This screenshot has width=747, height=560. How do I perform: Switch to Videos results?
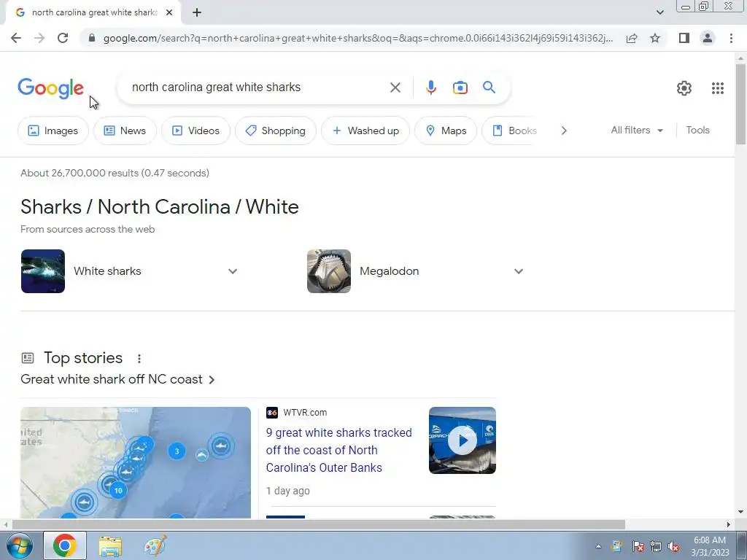196,131
